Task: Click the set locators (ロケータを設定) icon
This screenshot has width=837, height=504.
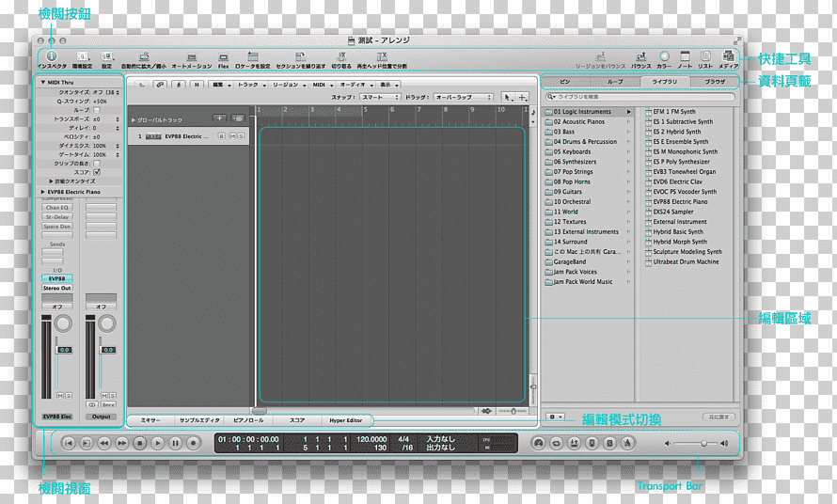Action: click(252, 56)
